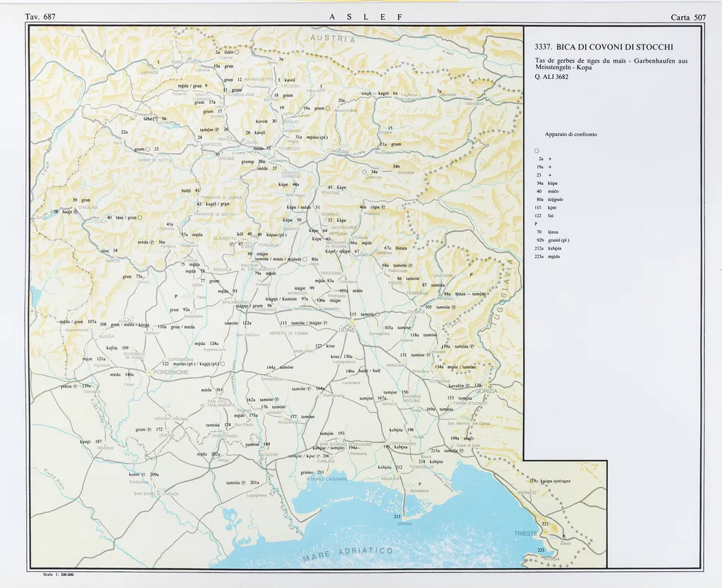Click the circle marker after 115 tamóśe
Image resolution: width=722 pixels, height=588 pixels.
[x=378, y=314]
